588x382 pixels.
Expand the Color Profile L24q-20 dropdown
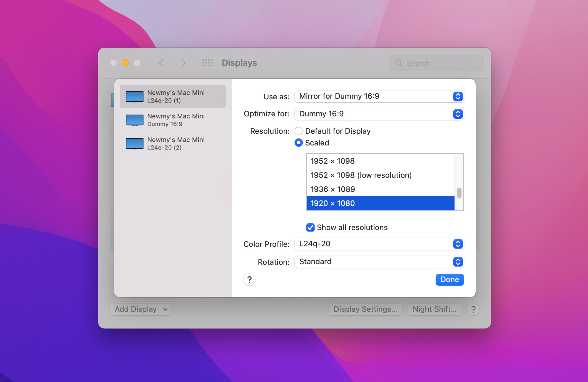pos(458,244)
